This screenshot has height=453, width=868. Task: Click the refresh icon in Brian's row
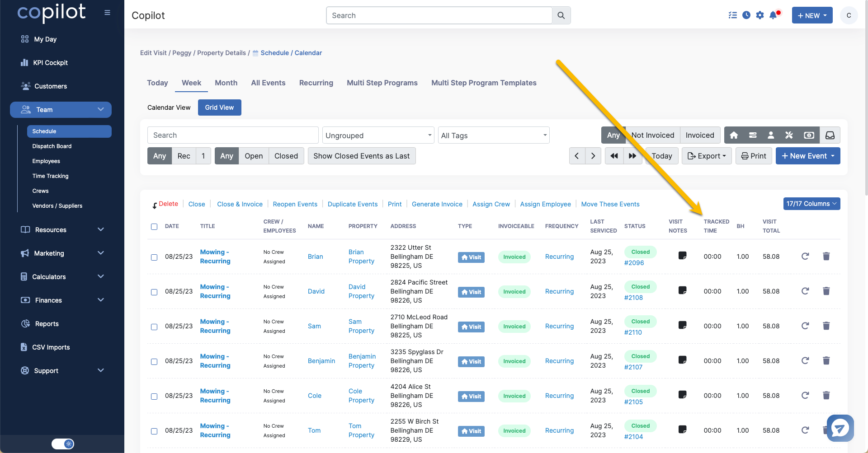tap(805, 256)
